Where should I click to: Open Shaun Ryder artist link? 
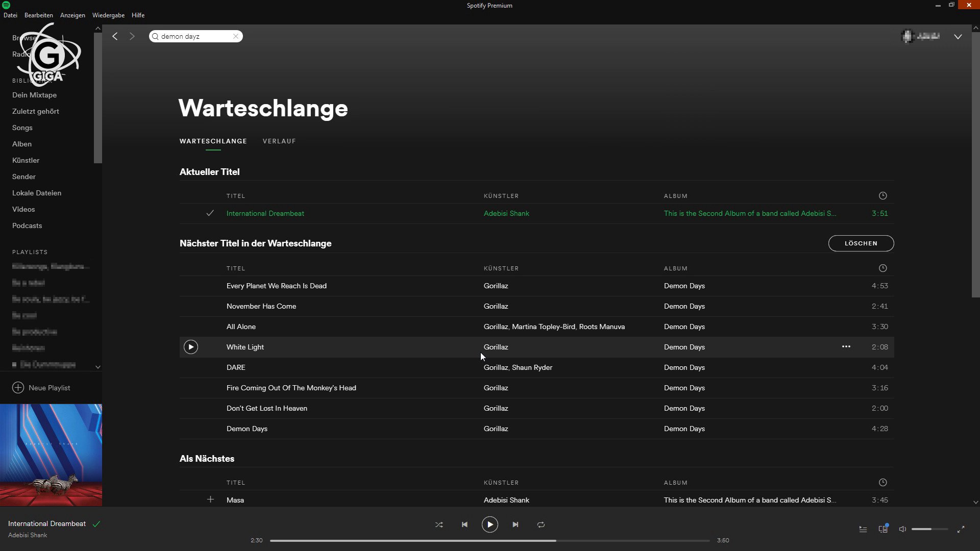[x=532, y=367]
